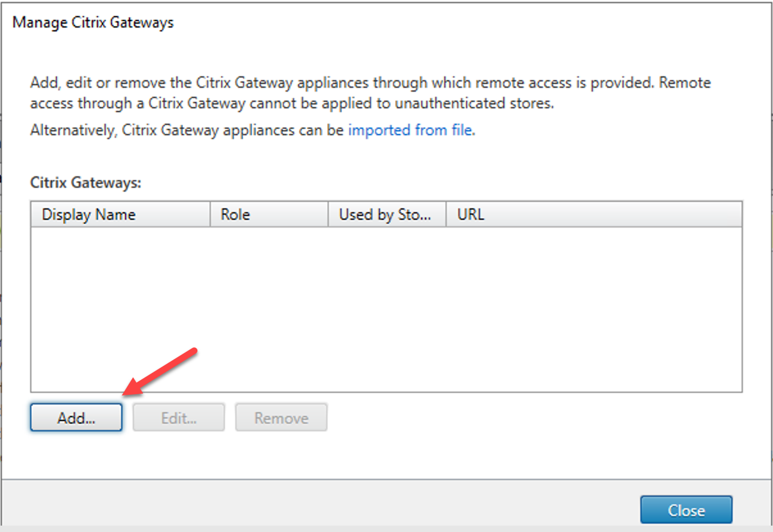The height and width of the screenshot is (532, 773).
Task: Click divider between Used by Sto... and URL
Action: [x=446, y=215]
